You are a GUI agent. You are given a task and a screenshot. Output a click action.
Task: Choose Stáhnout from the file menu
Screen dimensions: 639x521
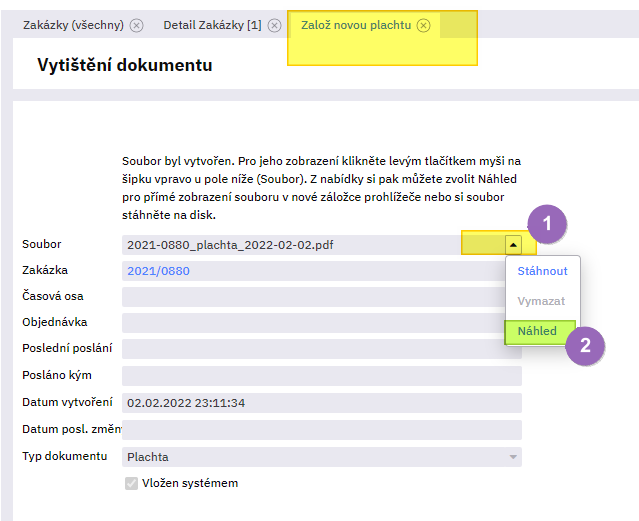click(x=542, y=271)
